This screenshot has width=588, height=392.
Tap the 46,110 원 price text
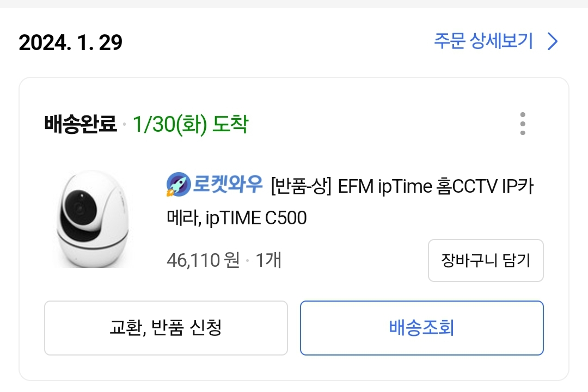click(x=203, y=260)
